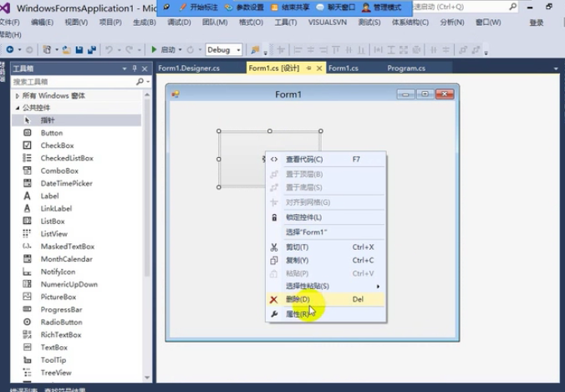Switch to the Form1.Designer.cs tab
The image size is (565, 392).
tap(189, 69)
